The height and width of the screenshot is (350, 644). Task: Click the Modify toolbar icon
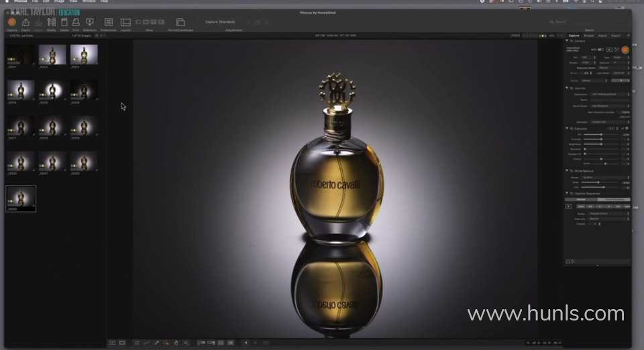click(x=52, y=22)
